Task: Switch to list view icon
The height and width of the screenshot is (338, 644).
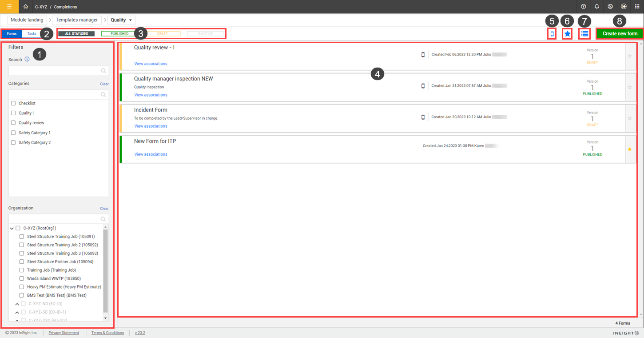Action: pos(585,34)
